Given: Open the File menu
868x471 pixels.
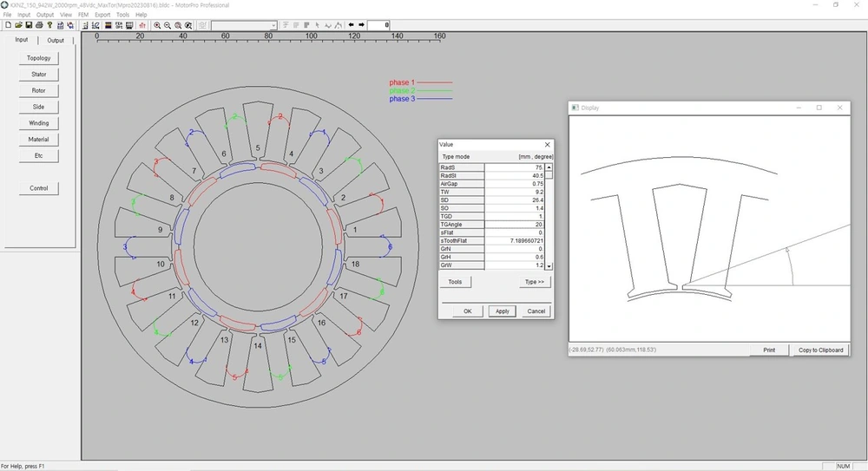Looking at the screenshot, I should click(7, 15).
